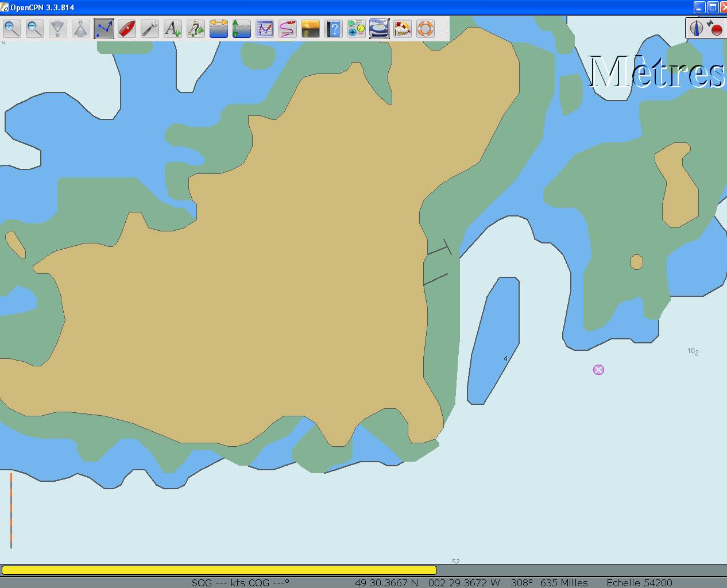Shift to smaller scale chart
Viewport: 727px width, 588px height.
click(x=80, y=29)
